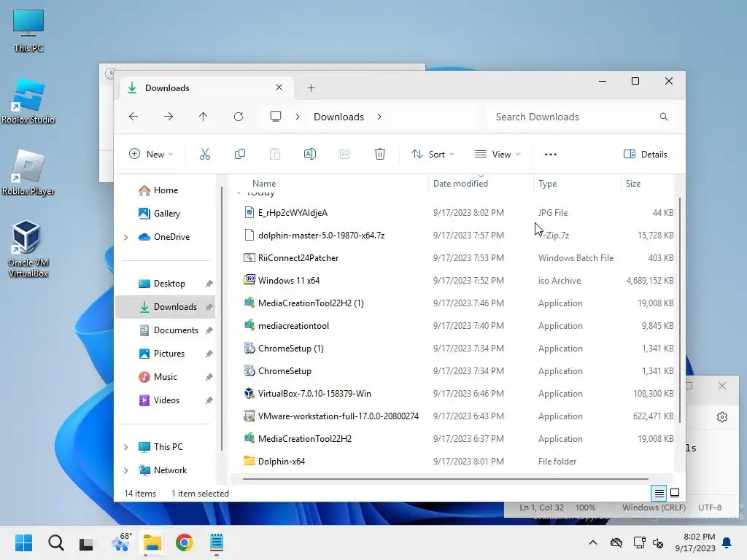Select the Oracle VM VirtualBox desktop icon
The width and height of the screenshot is (747, 560).
(x=28, y=249)
